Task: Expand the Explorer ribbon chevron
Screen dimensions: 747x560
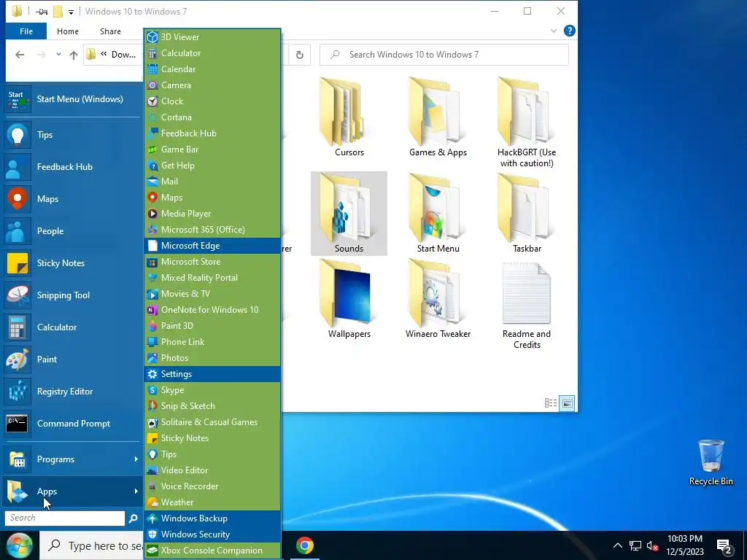Action: (x=553, y=31)
